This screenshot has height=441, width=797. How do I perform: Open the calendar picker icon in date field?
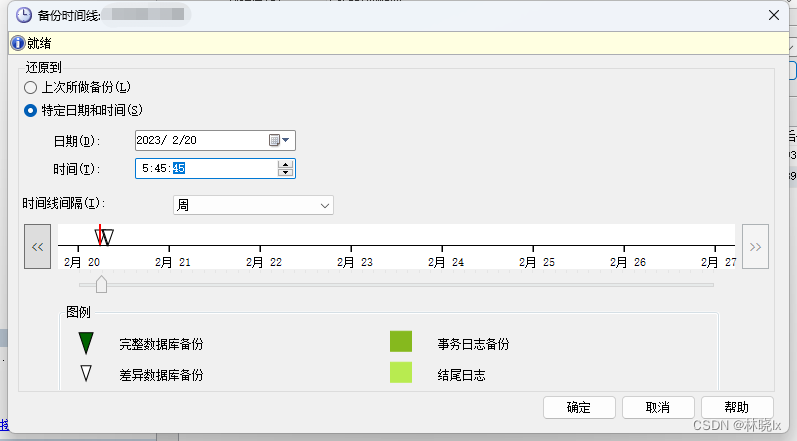(274, 141)
